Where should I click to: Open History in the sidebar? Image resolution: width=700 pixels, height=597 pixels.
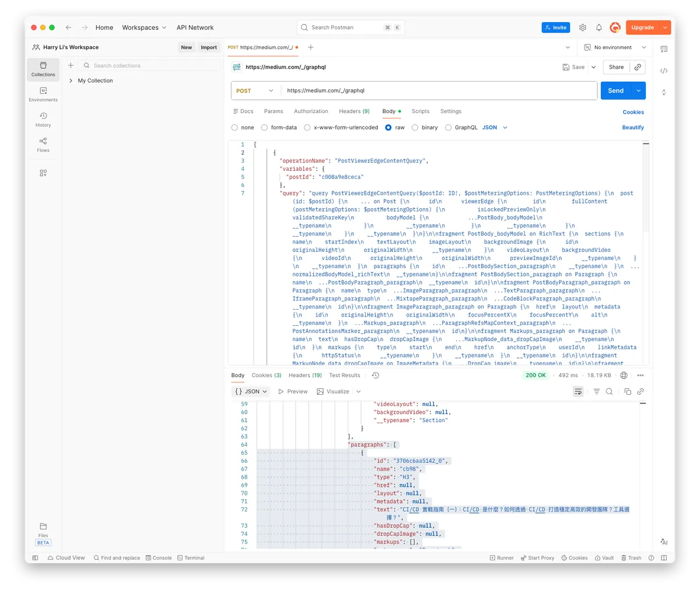[43, 120]
